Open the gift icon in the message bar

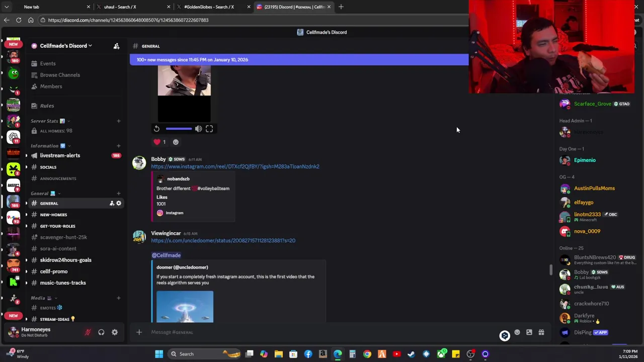[x=541, y=332]
